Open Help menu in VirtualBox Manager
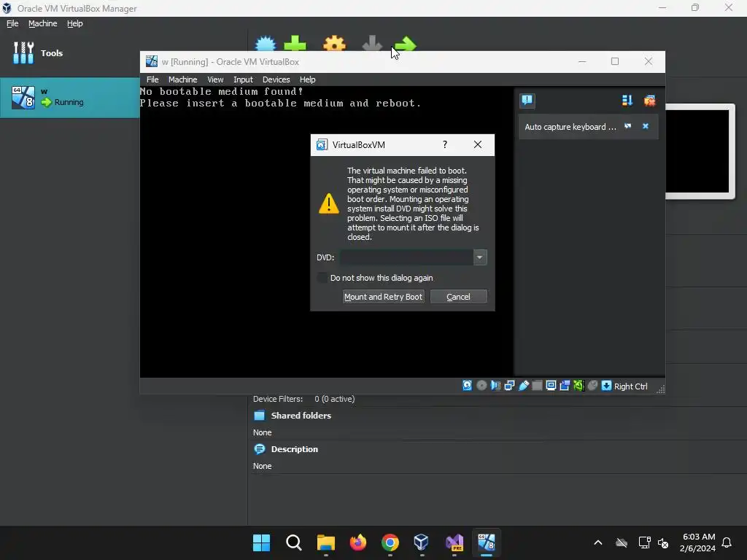Image resolution: width=747 pixels, height=560 pixels. coord(75,23)
